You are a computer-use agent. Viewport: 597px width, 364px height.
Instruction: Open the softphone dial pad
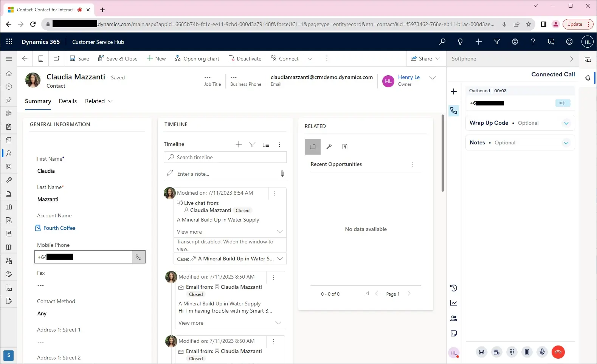512,352
